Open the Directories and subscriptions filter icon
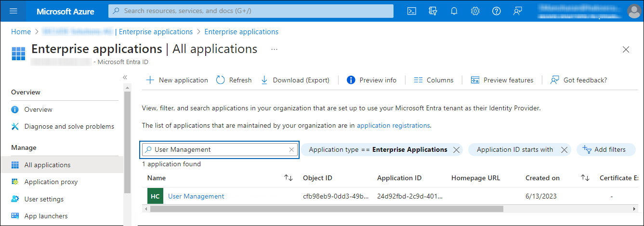Image resolution: width=644 pixels, height=226 pixels. [x=433, y=11]
